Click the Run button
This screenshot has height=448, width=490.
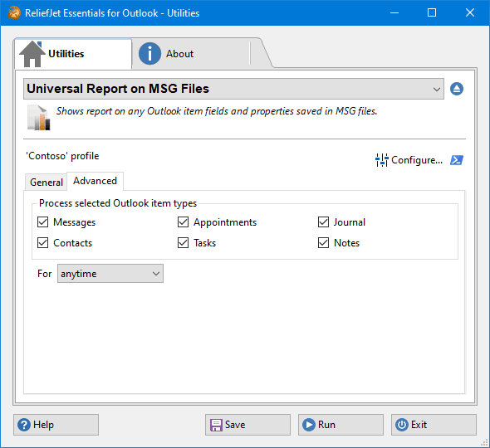pos(341,425)
